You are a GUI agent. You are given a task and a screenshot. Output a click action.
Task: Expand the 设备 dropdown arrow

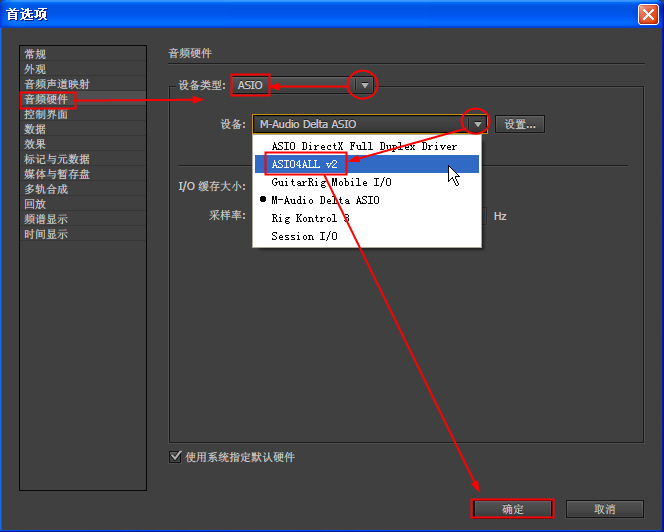[x=478, y=124]
